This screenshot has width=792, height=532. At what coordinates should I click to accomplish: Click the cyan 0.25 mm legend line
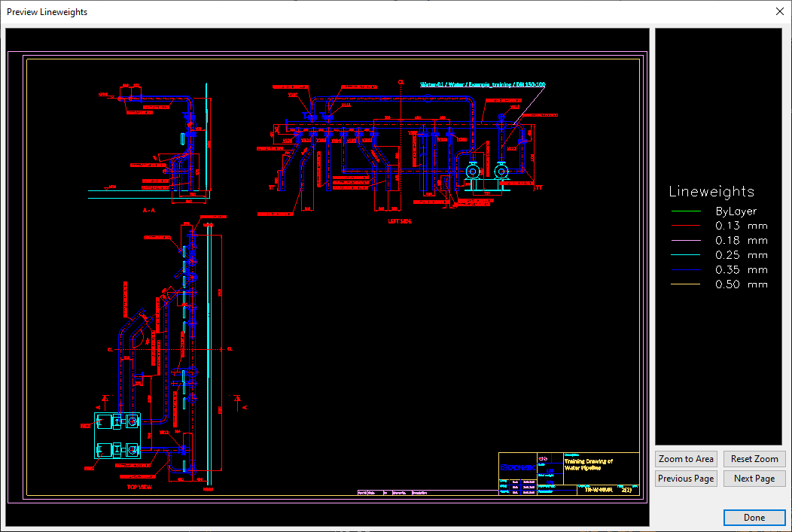[686, 256]
